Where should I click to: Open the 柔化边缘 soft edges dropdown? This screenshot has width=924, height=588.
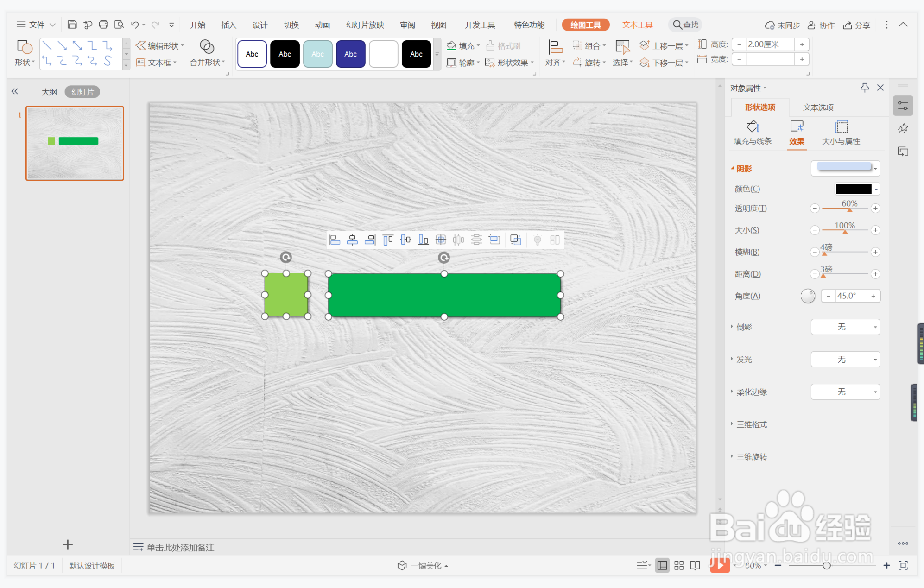click(x=845, y=392)
